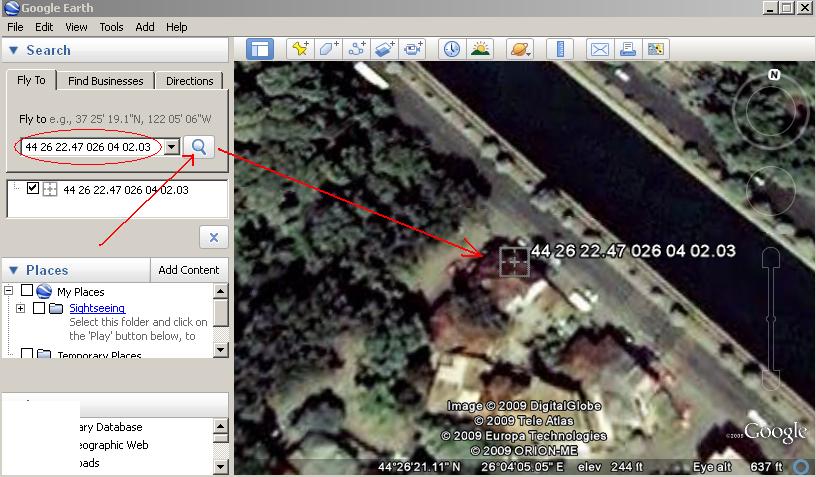The height and width of the screenshot is (477, 816).
Task: Click the zoom slider on the map
Action: [x=771, y=318]
